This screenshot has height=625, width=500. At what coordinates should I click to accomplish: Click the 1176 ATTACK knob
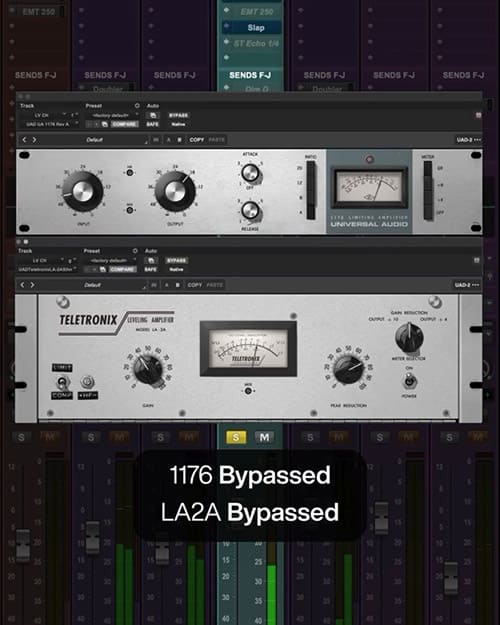point(250,173)
